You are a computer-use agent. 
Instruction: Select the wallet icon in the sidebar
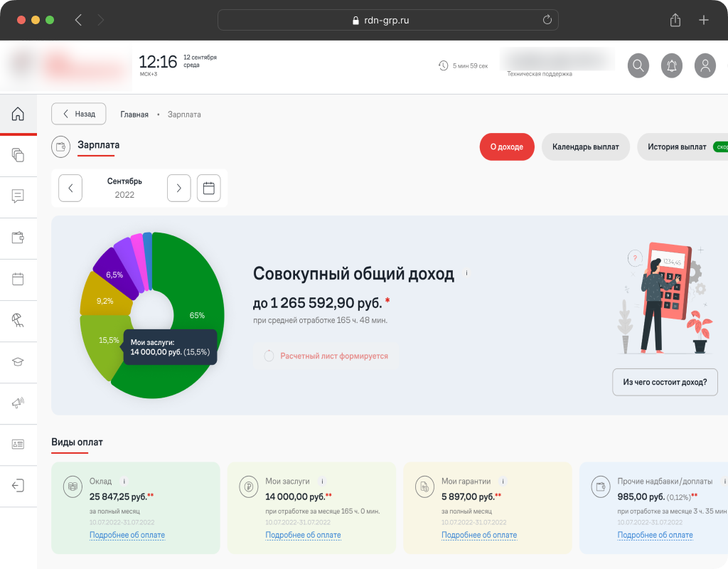tap(18, 238)
